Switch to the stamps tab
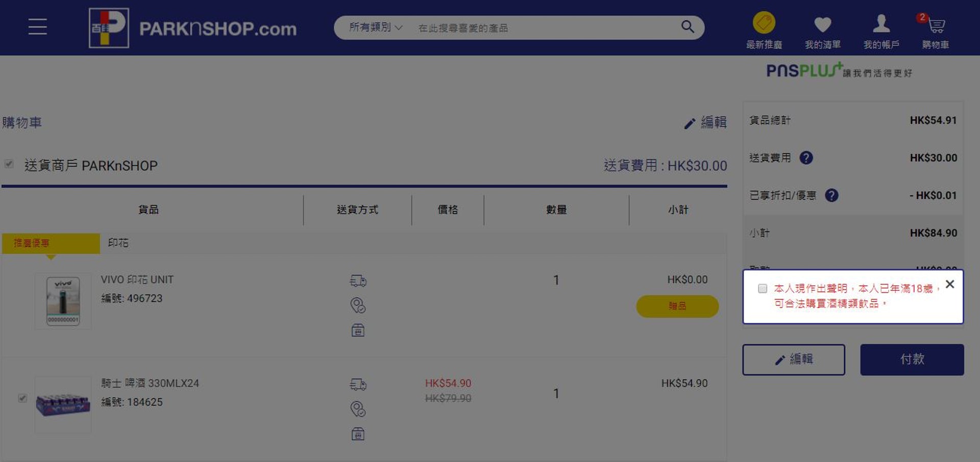The image size is (980, 462). (x=118, y=243)
